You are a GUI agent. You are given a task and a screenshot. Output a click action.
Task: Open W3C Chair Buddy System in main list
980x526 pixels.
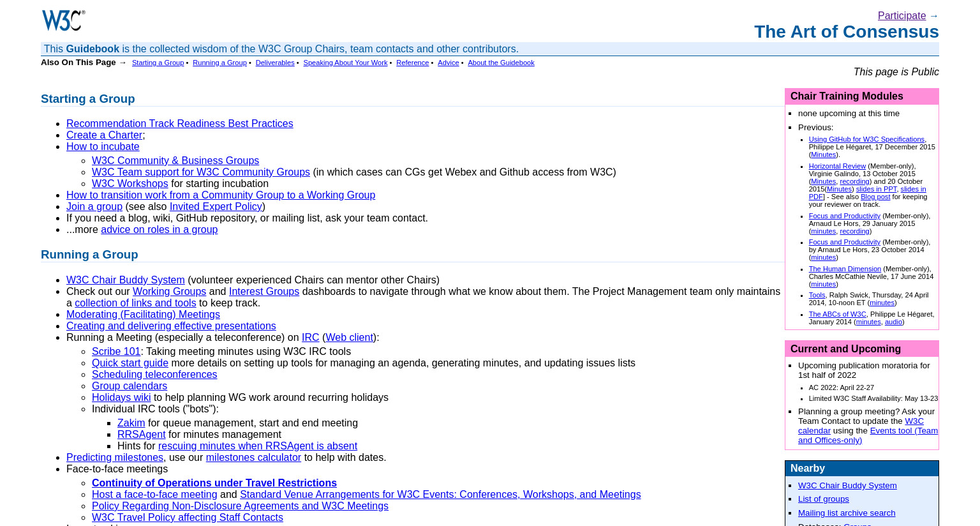point(126,280)
